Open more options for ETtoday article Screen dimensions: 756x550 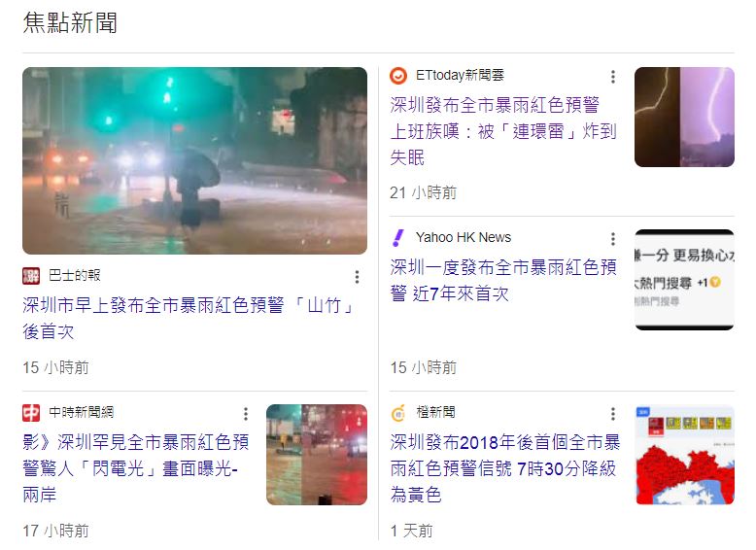[613, 77]
